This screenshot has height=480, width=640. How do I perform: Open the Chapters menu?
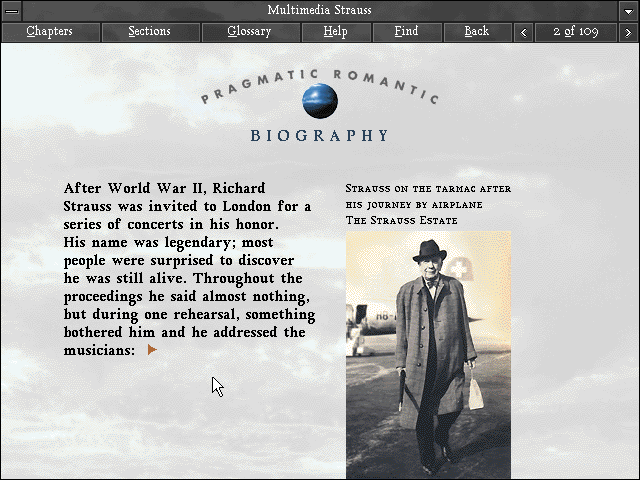click(x=51, y=32)
